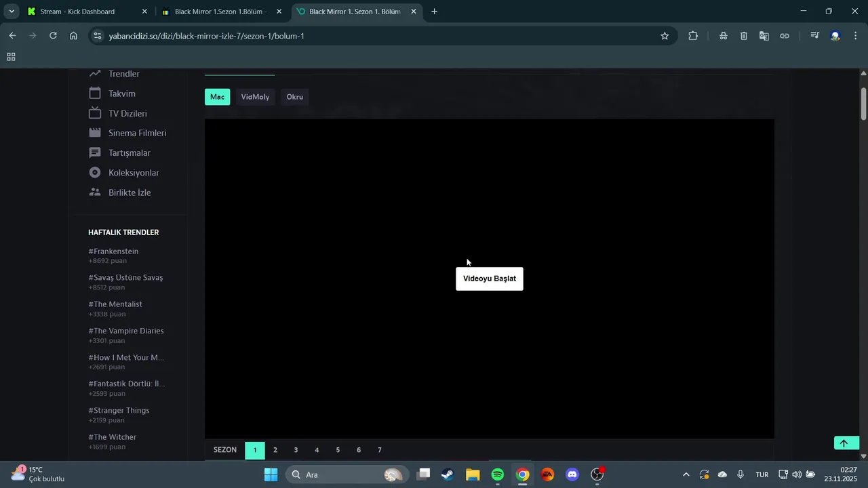Select season 1 in SEZON row

(x=255, y=450)
